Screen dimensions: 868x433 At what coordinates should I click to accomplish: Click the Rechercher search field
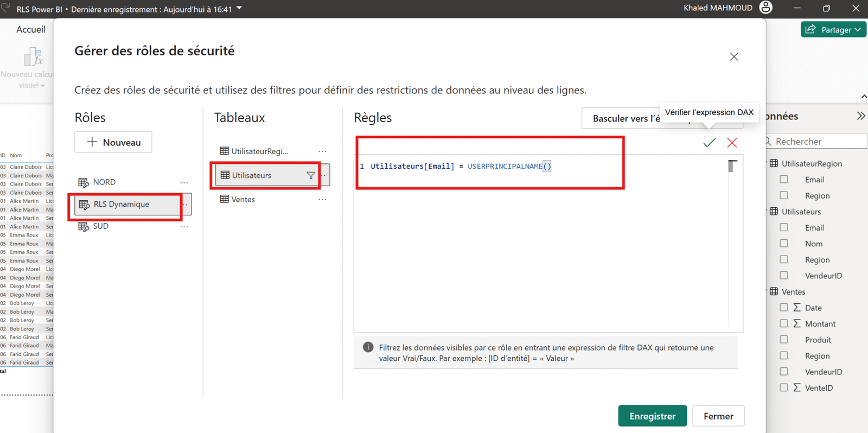(816, 142)
